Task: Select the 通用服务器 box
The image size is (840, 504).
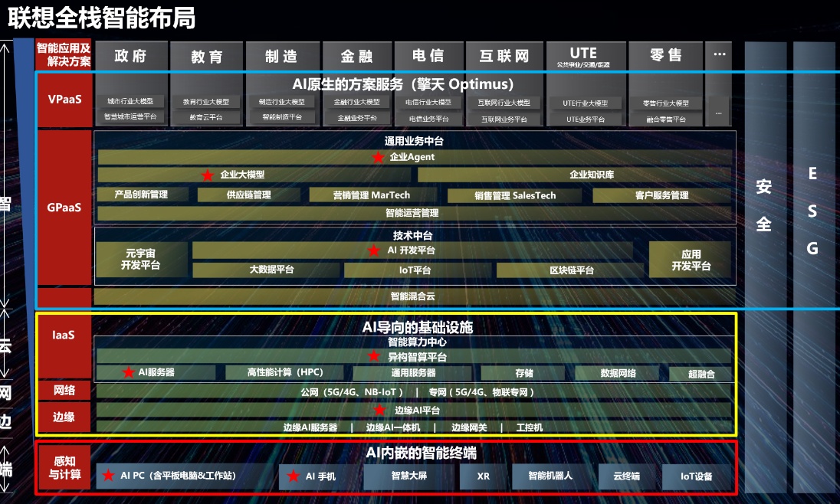Action: 412,373
